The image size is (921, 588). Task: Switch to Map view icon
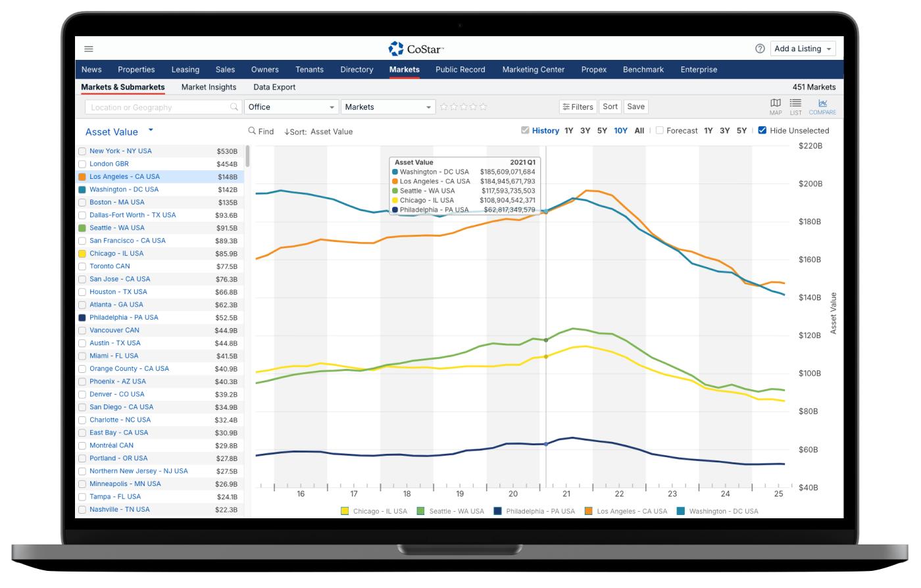[776, 107]
